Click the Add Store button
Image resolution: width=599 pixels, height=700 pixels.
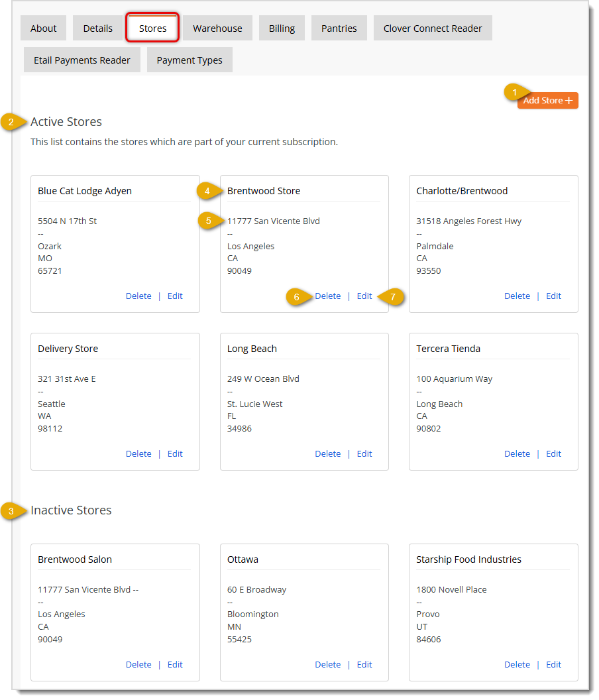(548, 101)
